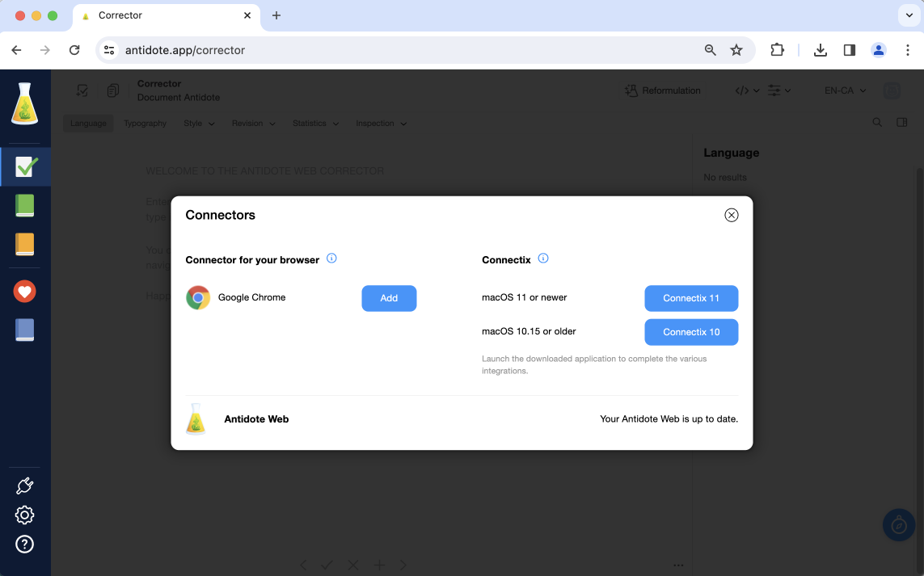Click the approve checkmark at bottom bar

[327, 565]
